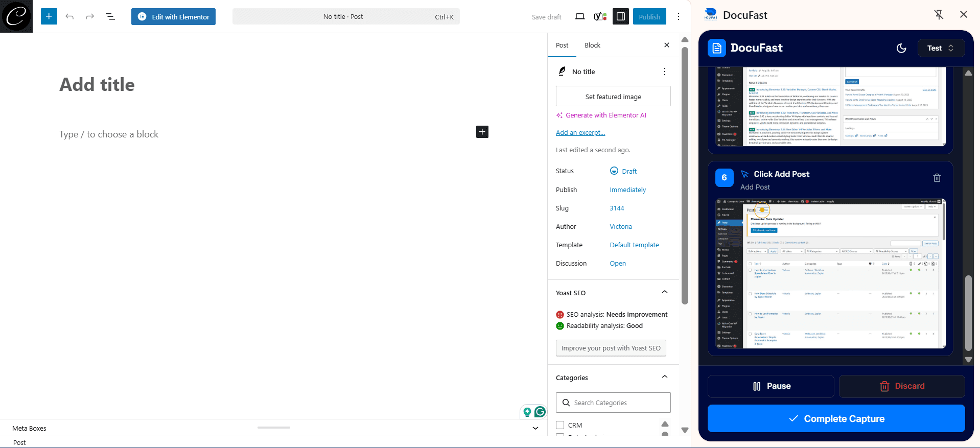Open the No title Post command bar
The image size is (980, 448).
(346, 16)
